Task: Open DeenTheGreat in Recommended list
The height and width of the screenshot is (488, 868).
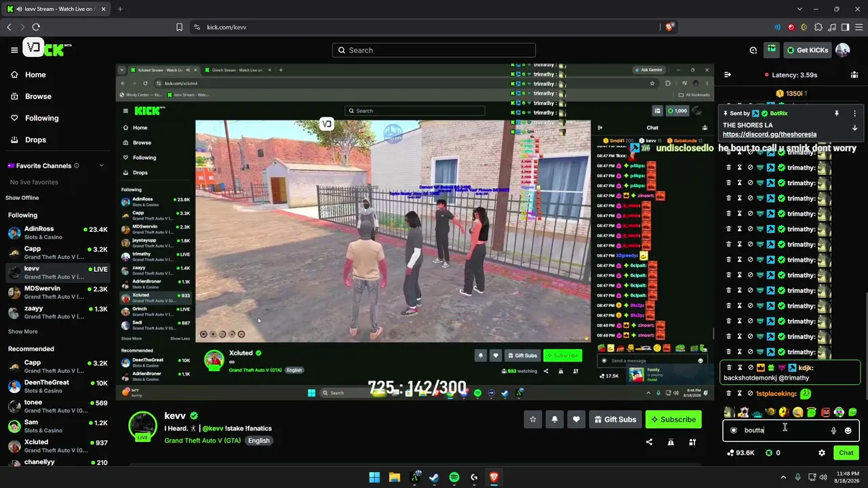Action: tap(58, 386)
